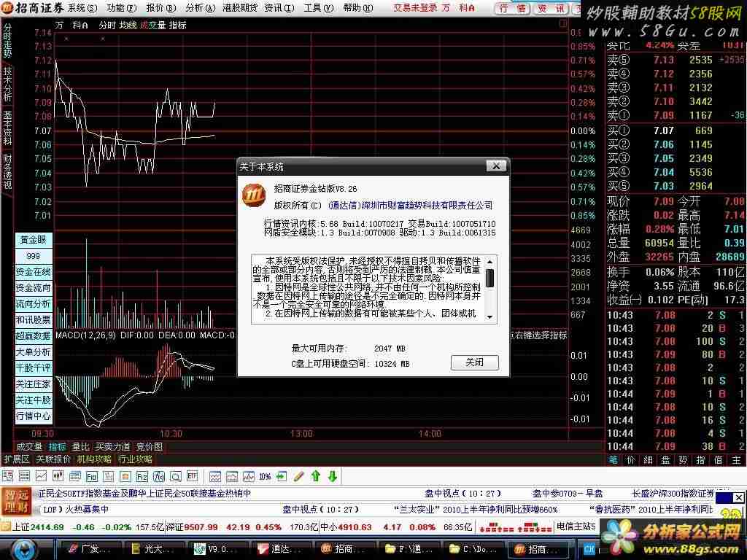Open the 机构攻略 bottom tab
Viewport: 747px width, 560px height.
click(x=94, y=459)
